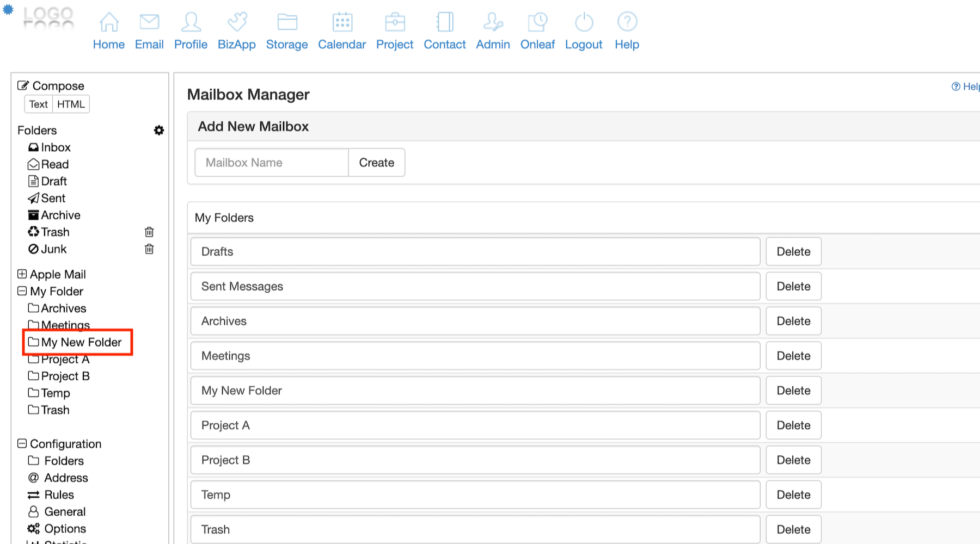Image resolution: width=980 pixels, height=544 pixels.
Task: Click the Storage folder icon
Action: tap(287, 22)
